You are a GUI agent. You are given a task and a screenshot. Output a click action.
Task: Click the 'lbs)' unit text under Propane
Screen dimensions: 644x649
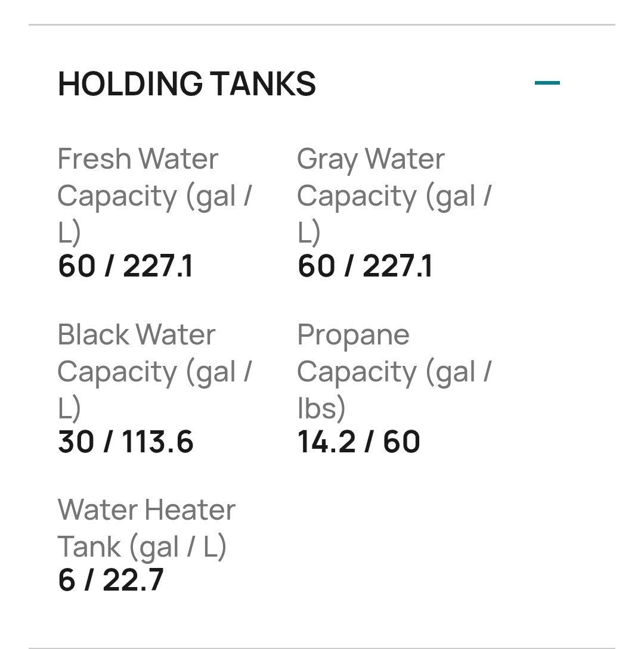321,408
